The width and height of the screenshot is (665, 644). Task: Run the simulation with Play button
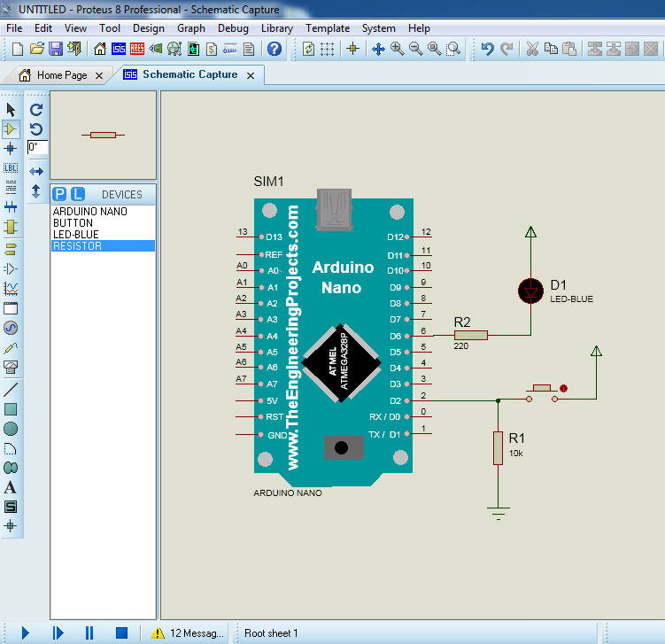coord(25,632)
